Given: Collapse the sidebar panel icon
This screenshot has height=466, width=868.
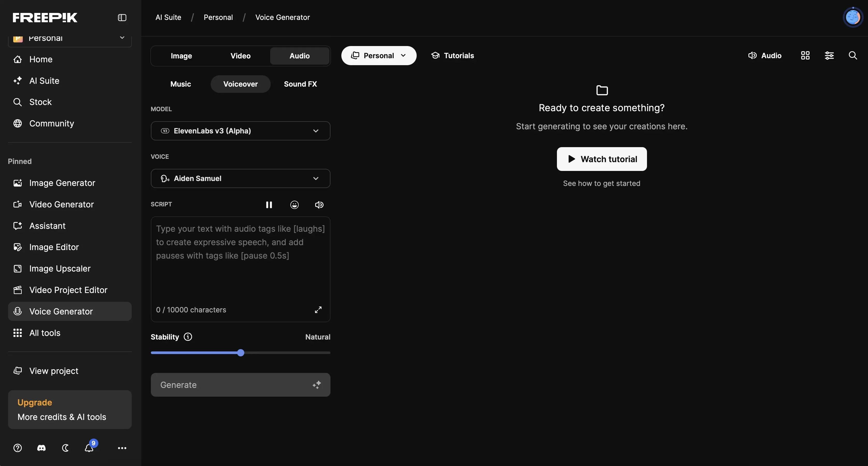Looking at the screenshot, I should pos(122,18).
